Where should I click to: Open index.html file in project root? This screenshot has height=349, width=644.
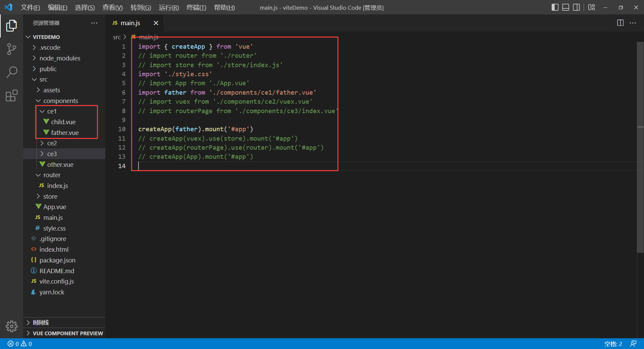64,249
